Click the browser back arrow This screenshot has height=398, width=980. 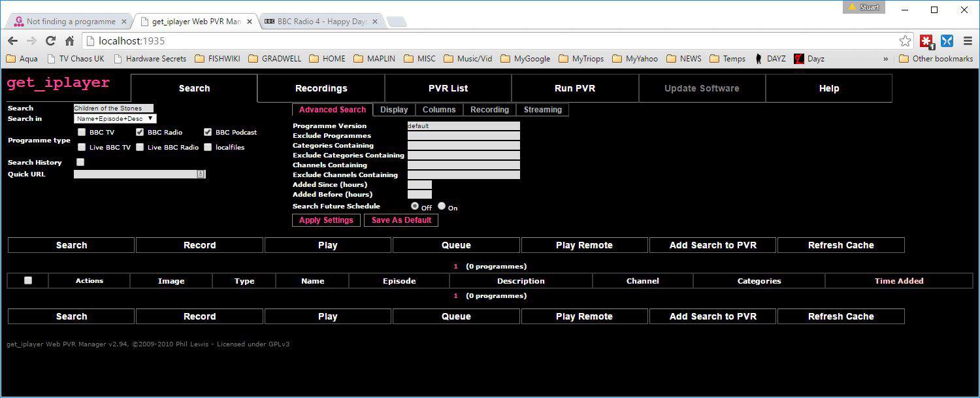click(x=13, y=41)
